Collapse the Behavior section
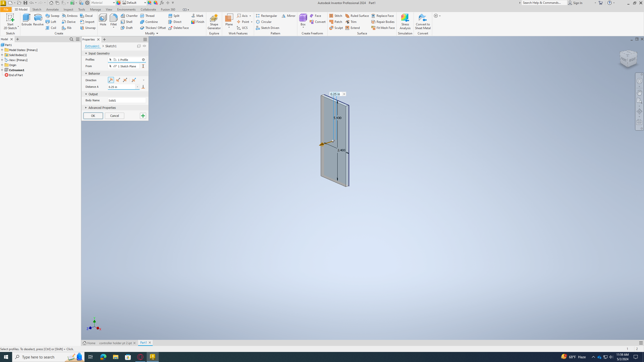Screen dimensions: 644x362 coord(86,73)
